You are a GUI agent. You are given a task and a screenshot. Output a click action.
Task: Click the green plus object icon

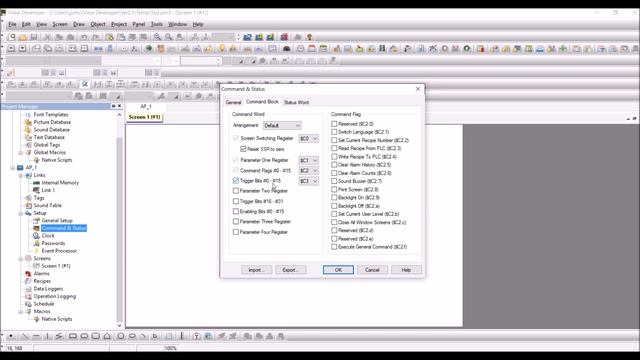click(x=563, y=49)
